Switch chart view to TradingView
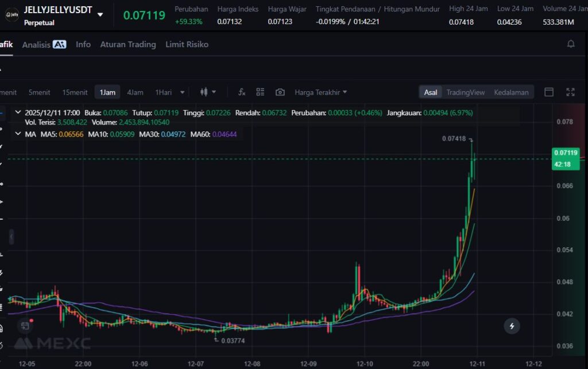588x369 pixels. (x=465, y=92)
